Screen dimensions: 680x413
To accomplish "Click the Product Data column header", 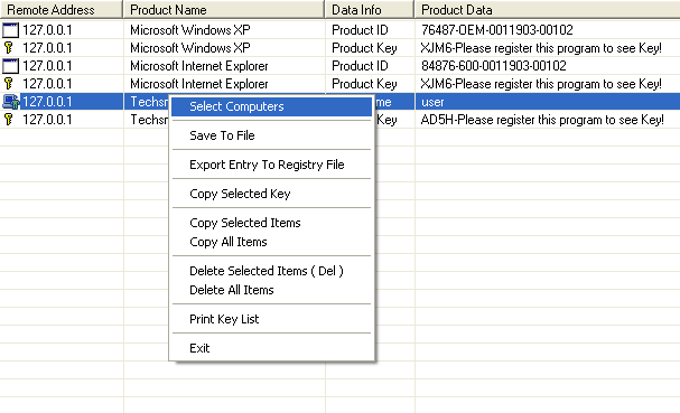I will coord(547,9).
